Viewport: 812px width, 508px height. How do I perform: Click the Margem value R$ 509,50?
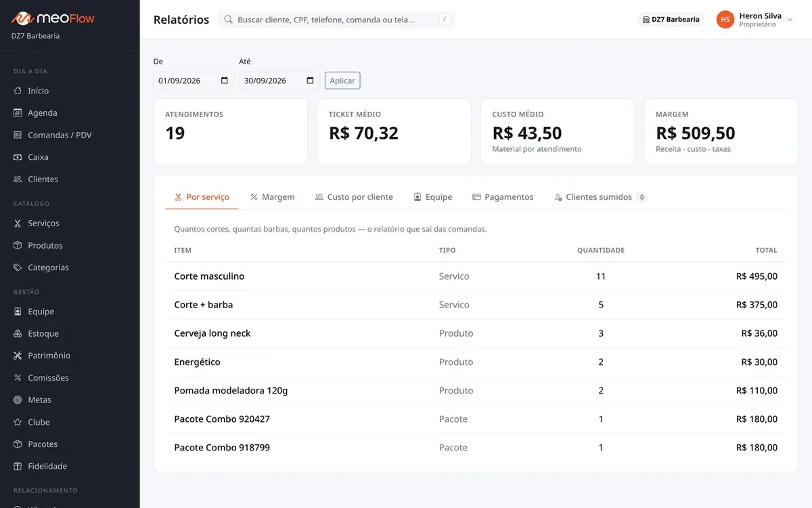(x=696, y=133)
